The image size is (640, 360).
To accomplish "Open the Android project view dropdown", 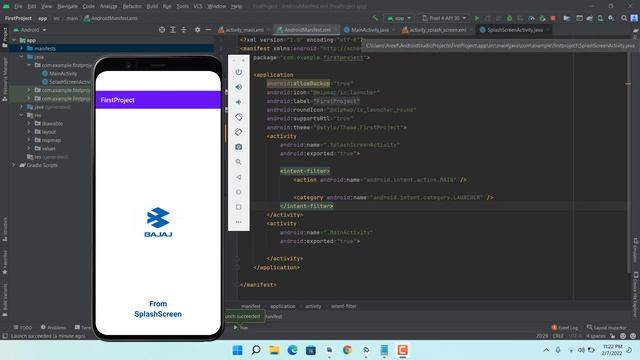I will point(30,30).
